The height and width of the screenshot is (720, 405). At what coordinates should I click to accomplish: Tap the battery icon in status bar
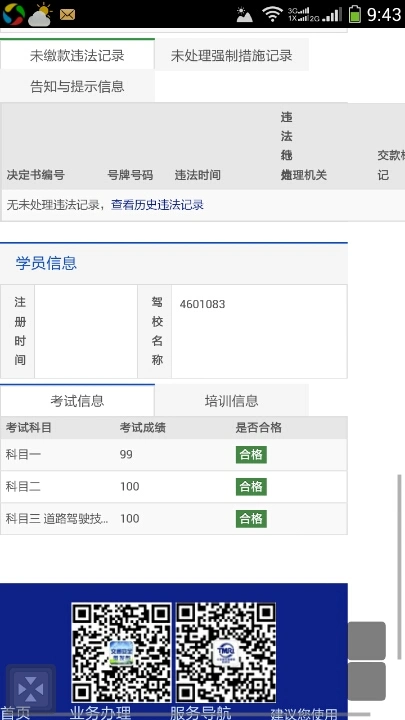pyautogui.click(x=354, y=14)
